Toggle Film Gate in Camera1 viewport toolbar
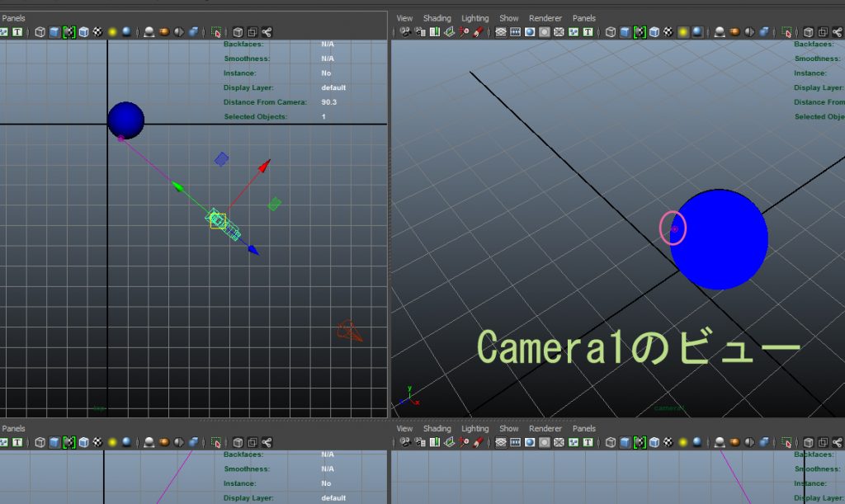845x504 pixels. (x=515, y=32)
